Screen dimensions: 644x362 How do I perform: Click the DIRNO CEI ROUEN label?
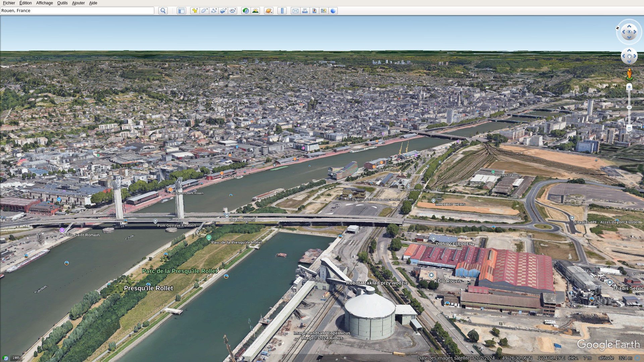[x=454, y=244]
